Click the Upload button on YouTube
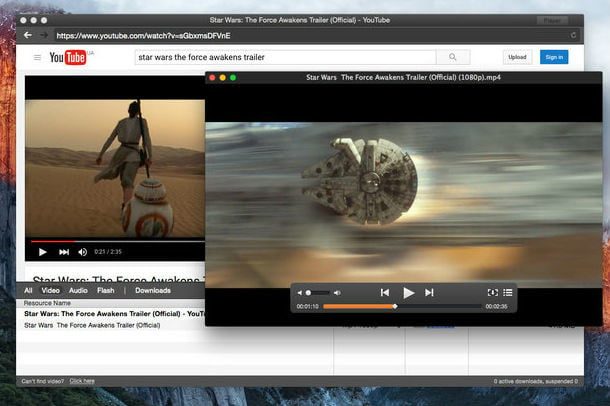Viewport: 610px width, 406px height. pyautogui.click(x=517, y=57)
